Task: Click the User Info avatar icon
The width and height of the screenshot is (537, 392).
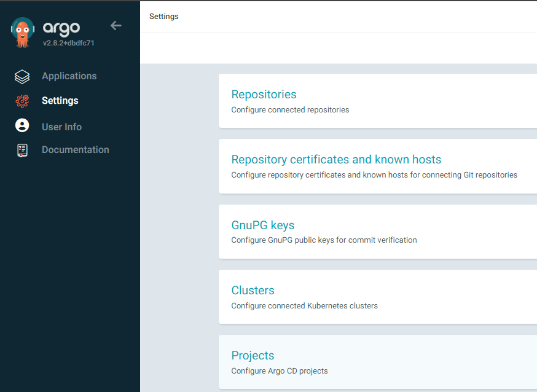Action: coord(22,126)
